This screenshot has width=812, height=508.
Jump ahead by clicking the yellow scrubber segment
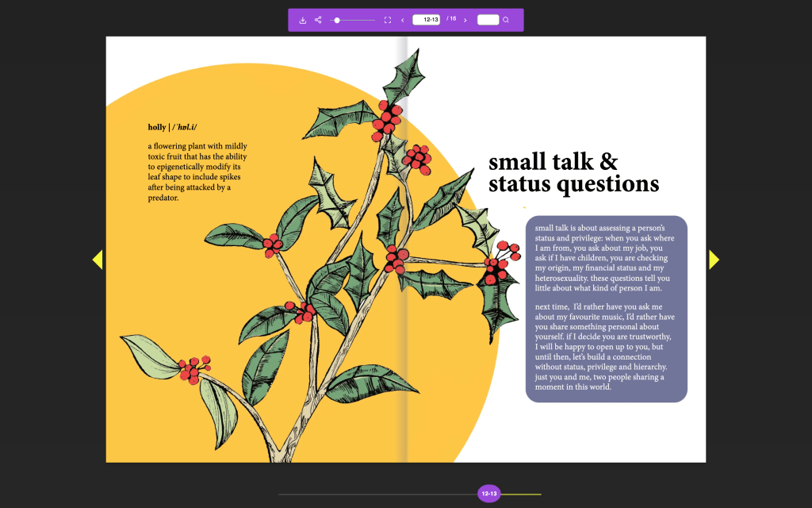pos(523,494)
